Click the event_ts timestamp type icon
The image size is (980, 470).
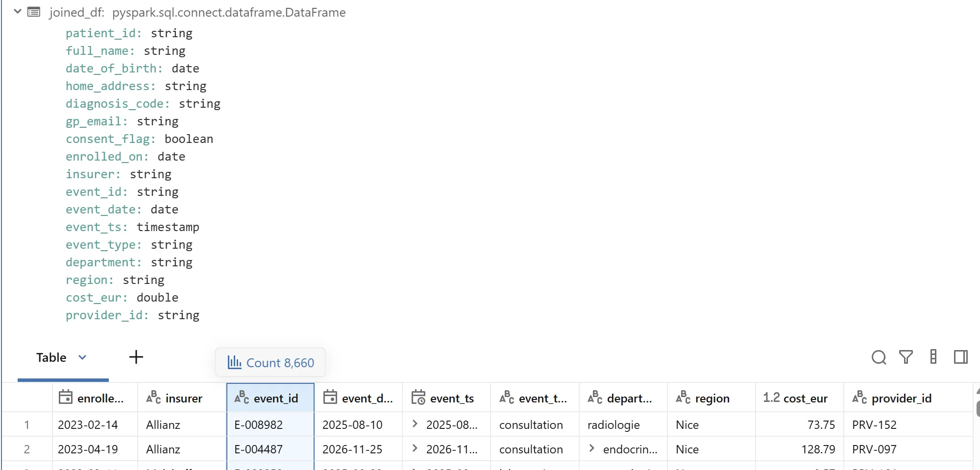418,397
